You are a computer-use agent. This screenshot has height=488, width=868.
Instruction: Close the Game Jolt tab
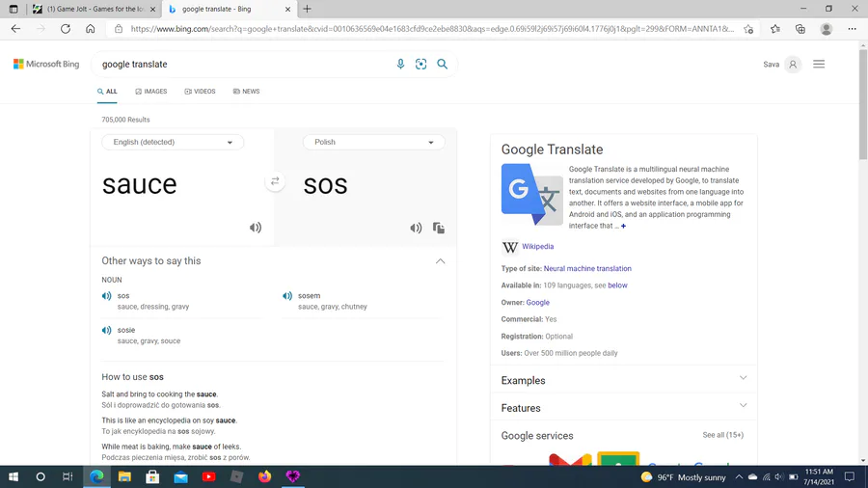(x=152, y=10)
